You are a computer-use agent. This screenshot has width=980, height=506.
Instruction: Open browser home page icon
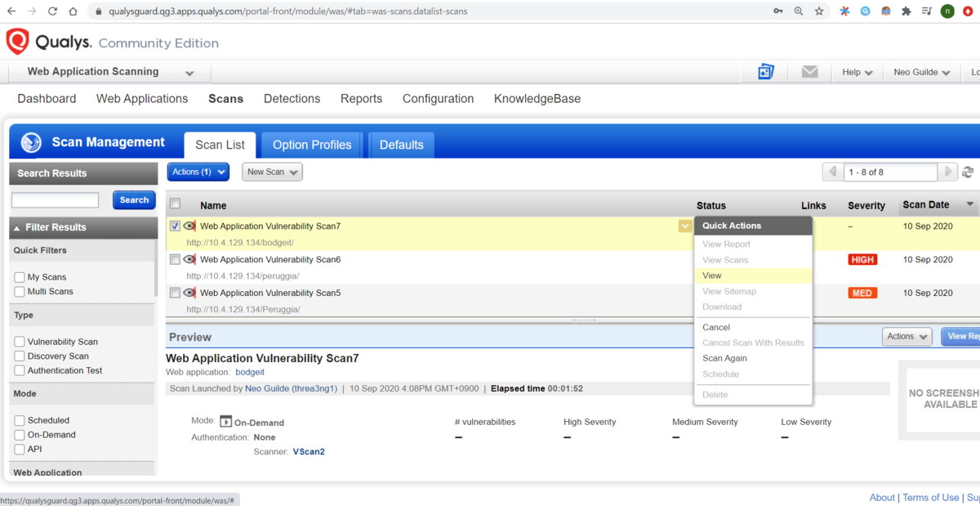pyautogui.click(x=73, y=11)
